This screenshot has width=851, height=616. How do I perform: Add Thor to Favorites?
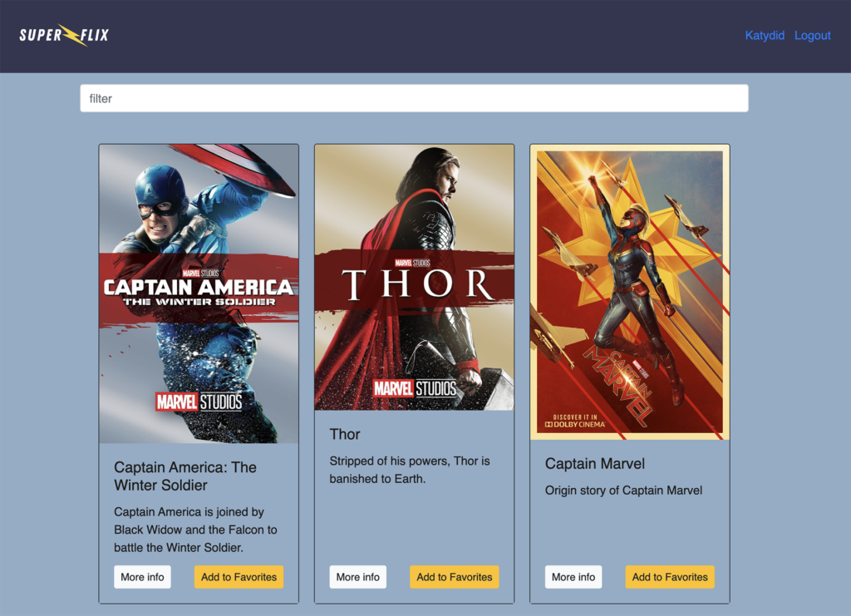455,577
